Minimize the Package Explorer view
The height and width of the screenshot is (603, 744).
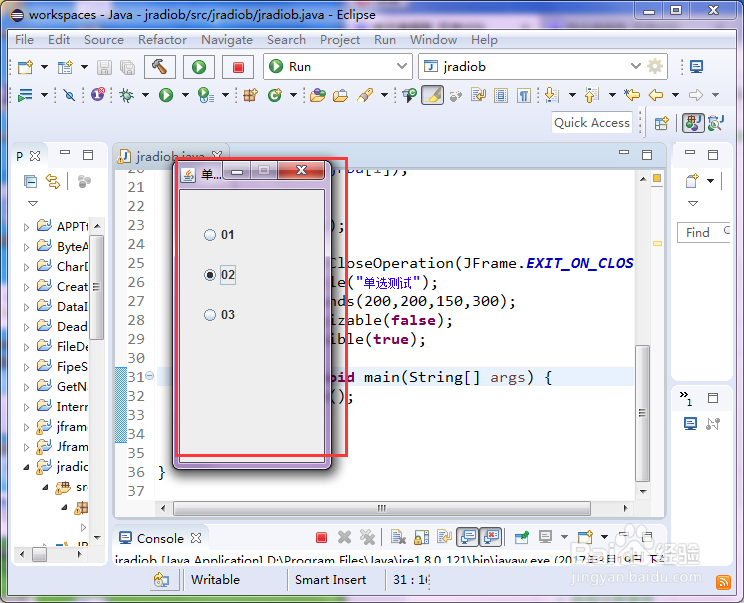click(x=65, y=153)
